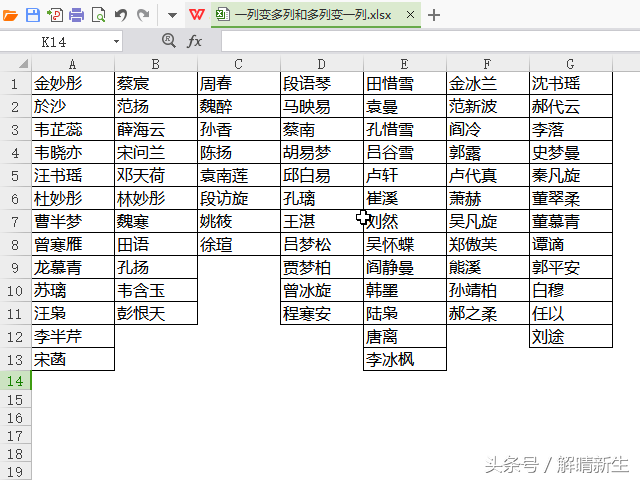Viewport: 640px width, 480px height.
Task: Select cell containing 邓天荷
Action: coord(156,176)
